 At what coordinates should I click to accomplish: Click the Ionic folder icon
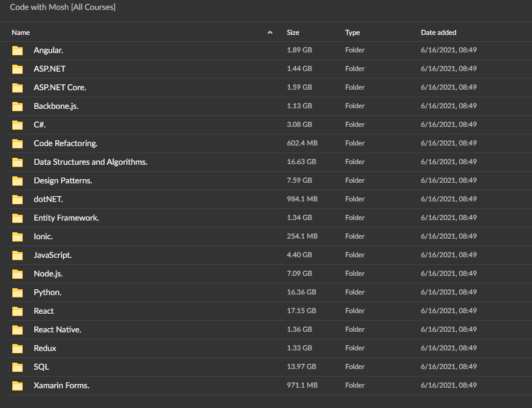(x=17, y=237)
